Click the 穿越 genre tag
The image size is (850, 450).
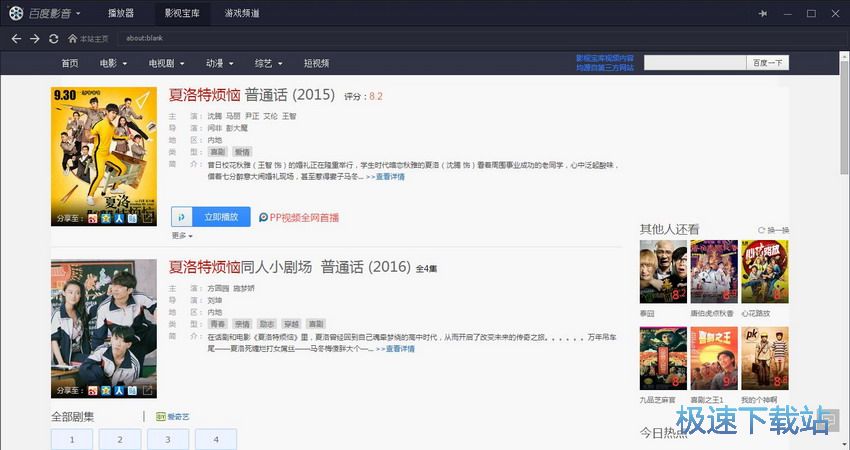point(291,324)
